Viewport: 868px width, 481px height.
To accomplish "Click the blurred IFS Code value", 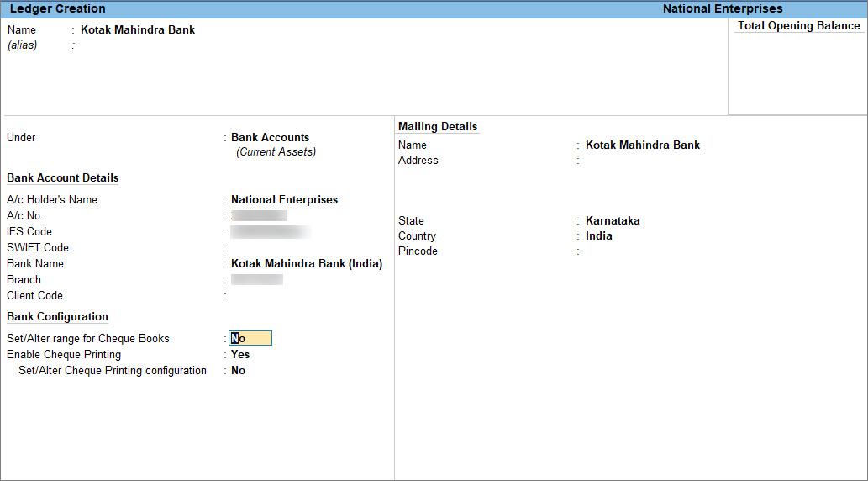I will click(271, 231).
